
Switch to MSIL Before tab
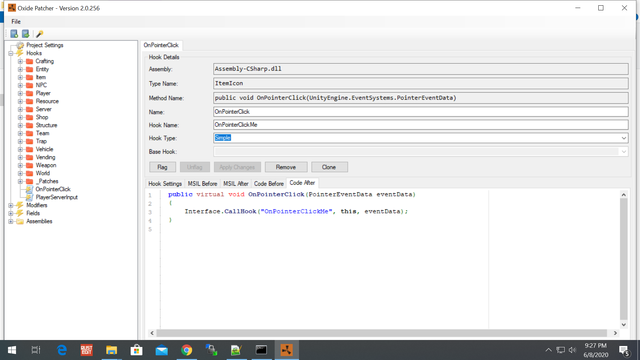tap(202, 184)
